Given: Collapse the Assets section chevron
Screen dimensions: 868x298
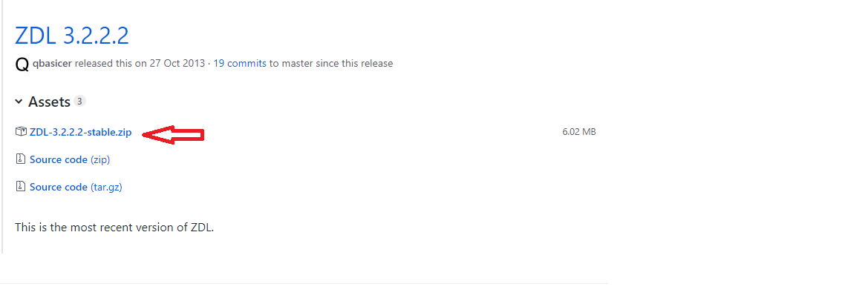Looking at the screenshot, I should [19, 102].
